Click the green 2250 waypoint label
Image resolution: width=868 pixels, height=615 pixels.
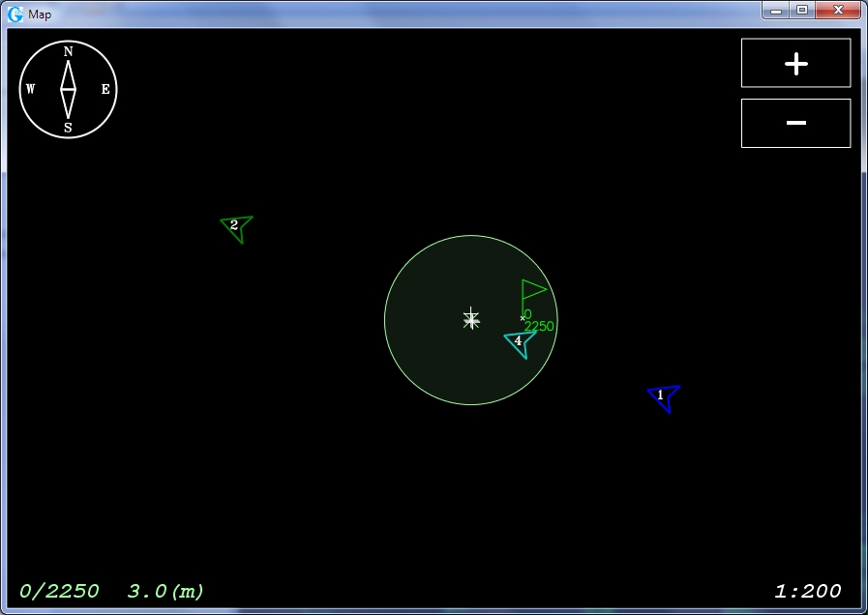point(539,326)
